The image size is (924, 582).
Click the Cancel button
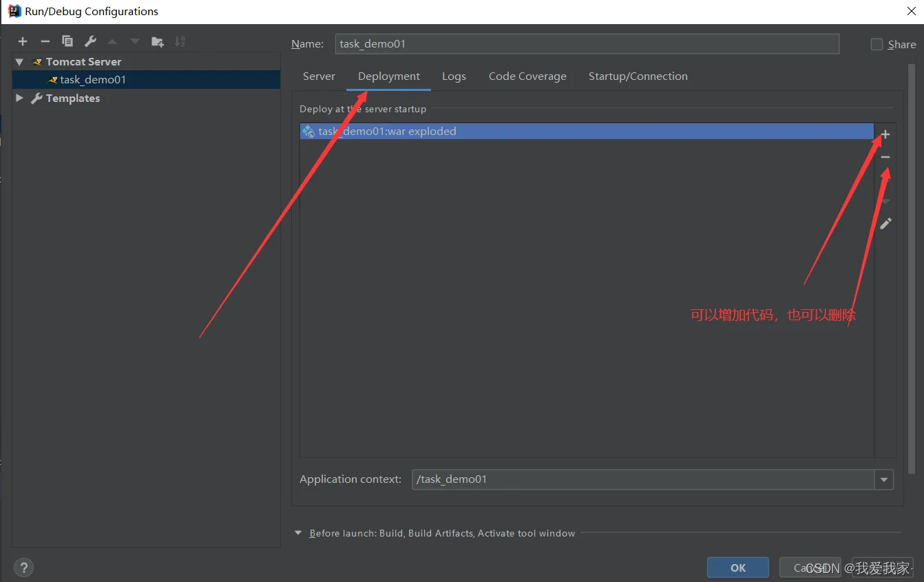(x=810, y=568)
